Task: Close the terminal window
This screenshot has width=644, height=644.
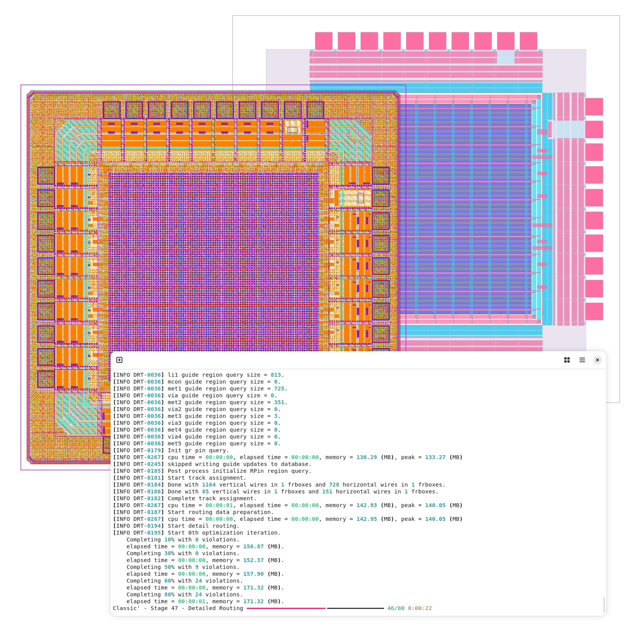Action: 597,360
